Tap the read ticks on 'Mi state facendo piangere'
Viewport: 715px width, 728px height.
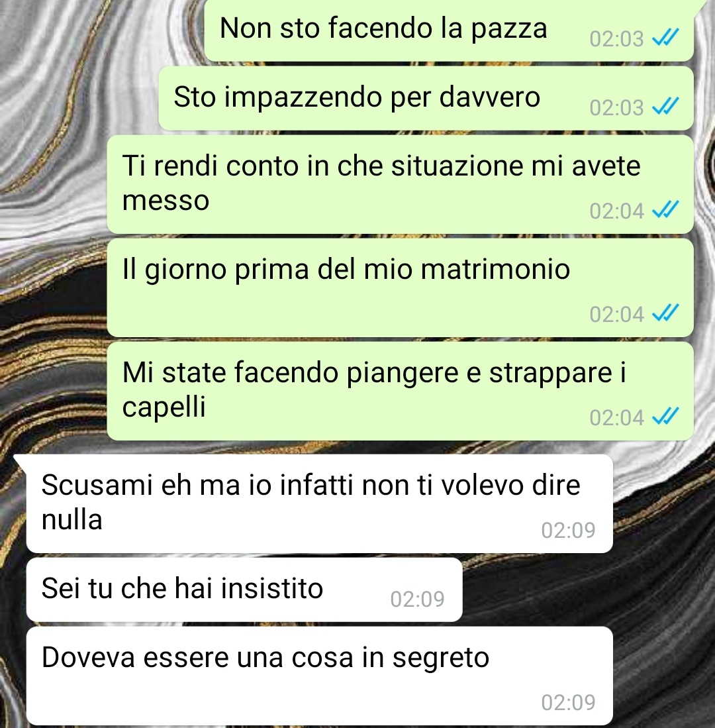(x=665, y=417)
